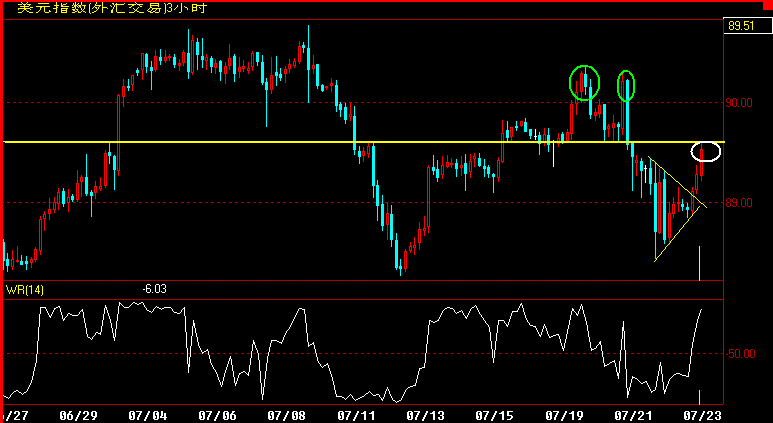Click the WR(14) indicator label
The width and height of the screenshot is (773, 423).
[25, 289]
